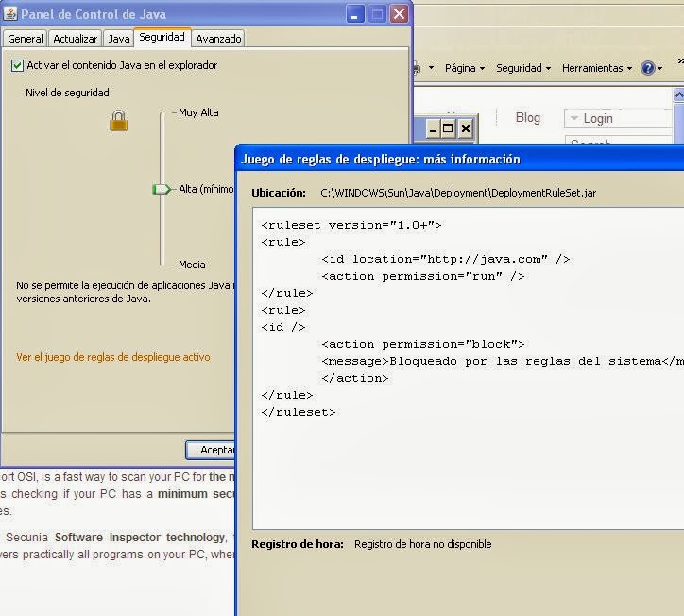This screenshot has height=616, width=684.
Task: Open the blue Help question mark icon
Action: click(647, 68)
